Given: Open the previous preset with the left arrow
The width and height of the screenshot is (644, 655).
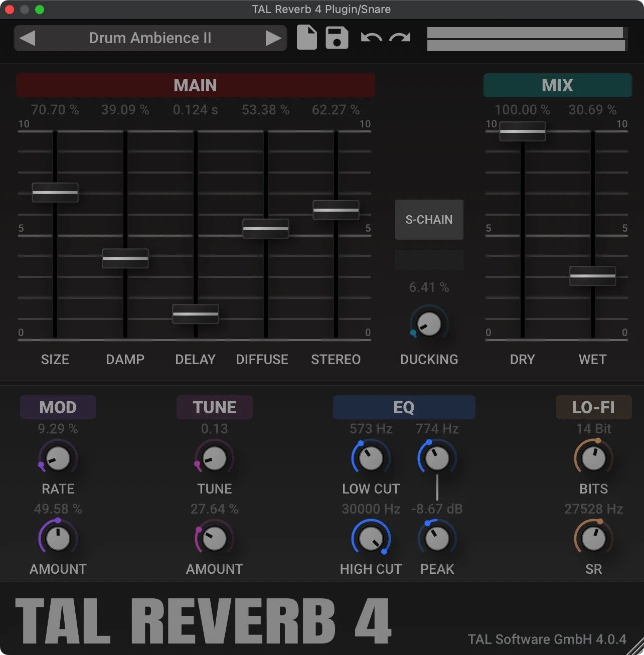Looking at the screenshot, I should pos(28,38).
